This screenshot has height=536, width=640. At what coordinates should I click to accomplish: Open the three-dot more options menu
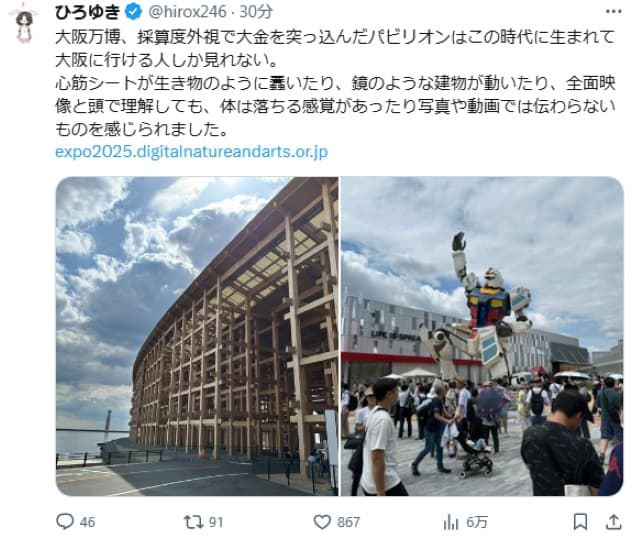coord(613,12)
